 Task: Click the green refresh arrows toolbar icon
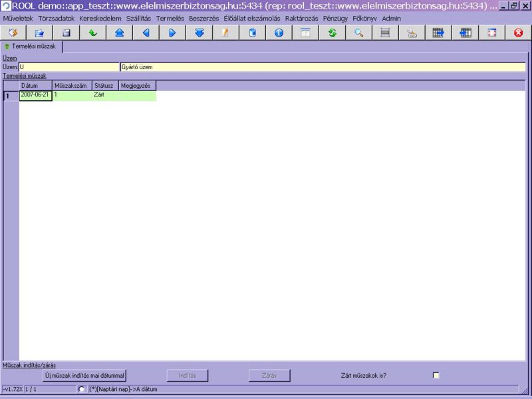click(x=332, y=33)
